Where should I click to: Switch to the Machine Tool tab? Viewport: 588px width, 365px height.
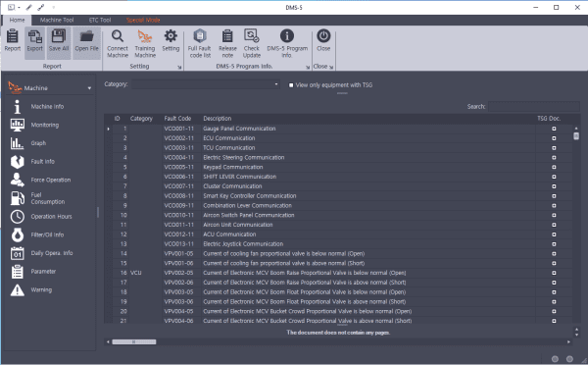(57, 20)
